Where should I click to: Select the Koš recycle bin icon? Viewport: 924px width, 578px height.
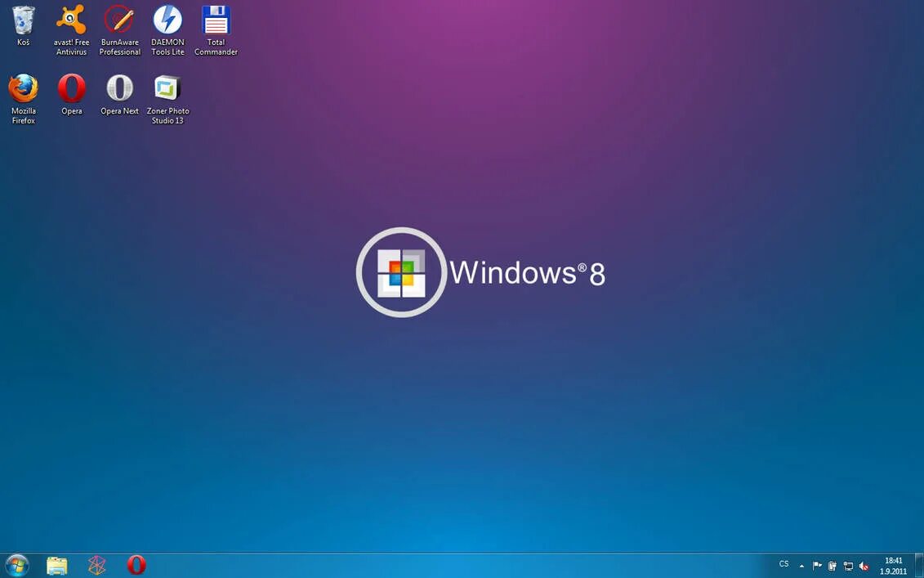23,26
